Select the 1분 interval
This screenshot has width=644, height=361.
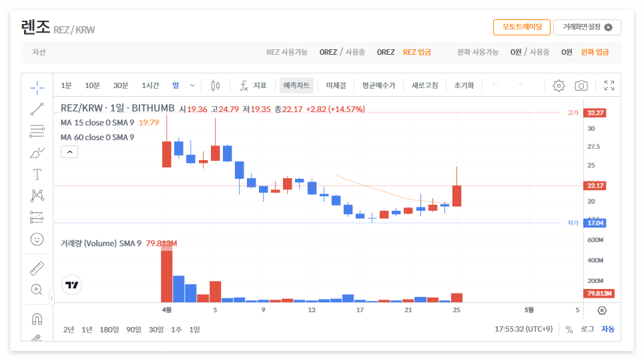pos(66,85)
